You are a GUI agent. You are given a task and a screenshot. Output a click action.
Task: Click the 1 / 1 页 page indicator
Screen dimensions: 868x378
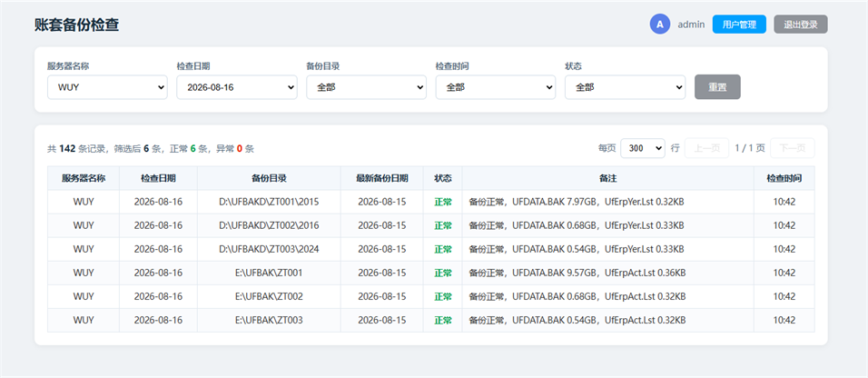pos(750,148)
